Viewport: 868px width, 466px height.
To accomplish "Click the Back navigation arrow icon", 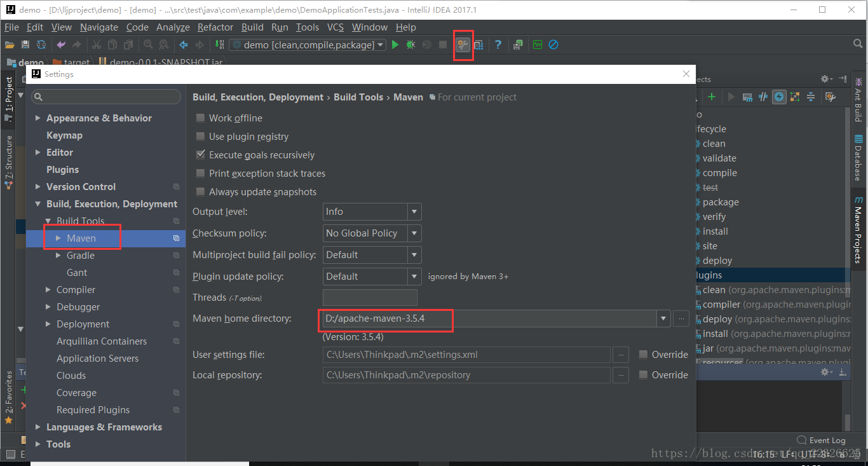I will 184,45.
